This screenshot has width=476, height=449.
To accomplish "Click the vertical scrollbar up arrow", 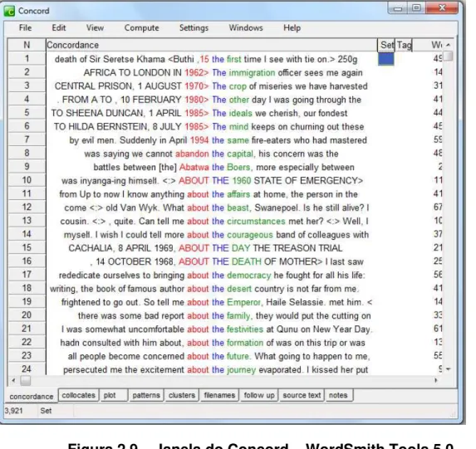I will pyautogui.click(x=449, y=45).
